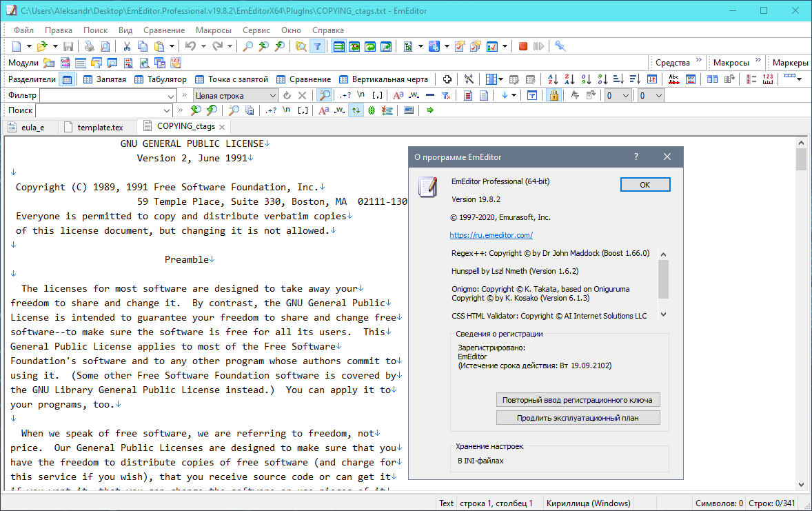Open the Макросы menu in the menu bar
The height and width of the screenshot is (511, 812).
point(214,30)
